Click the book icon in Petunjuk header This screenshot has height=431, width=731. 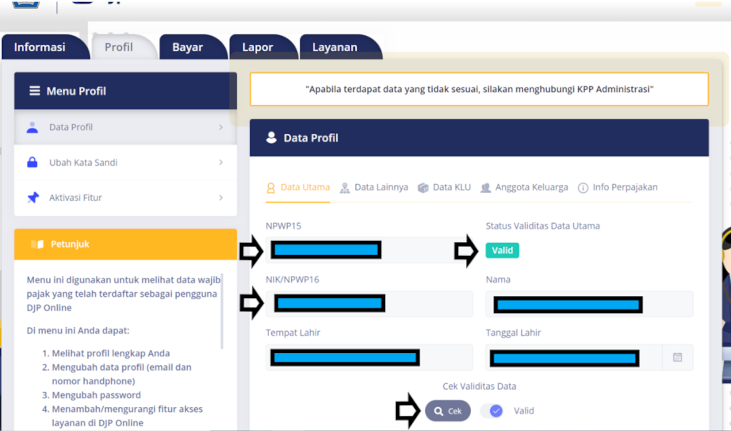coord(38,244)
